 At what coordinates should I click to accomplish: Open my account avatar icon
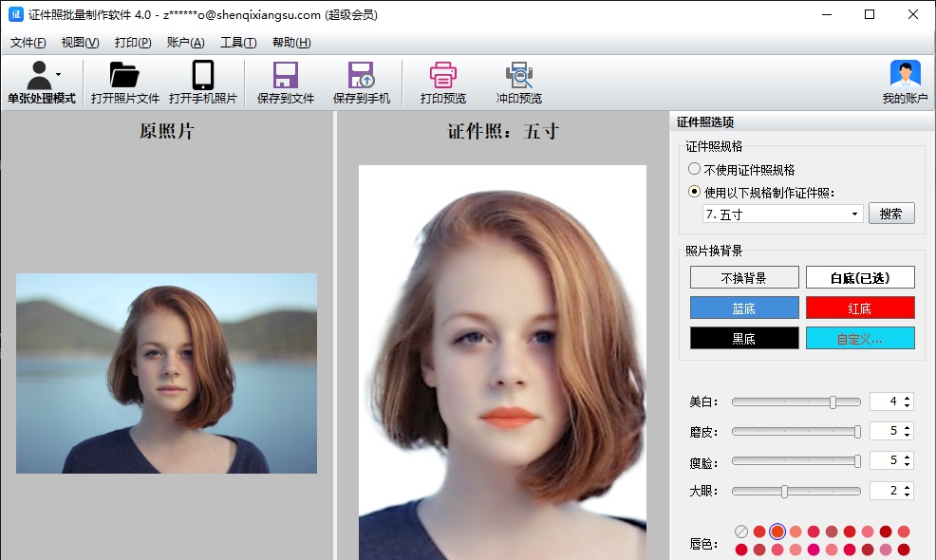coord(905,76)
